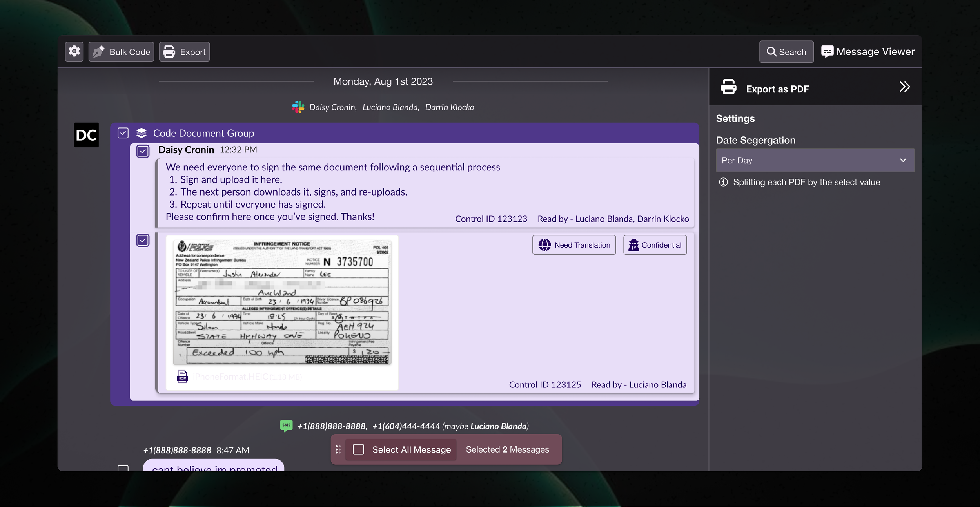The image size is (980, 507).
Task: Open the infringement notice image thumbnail
Action: [282, 302]
